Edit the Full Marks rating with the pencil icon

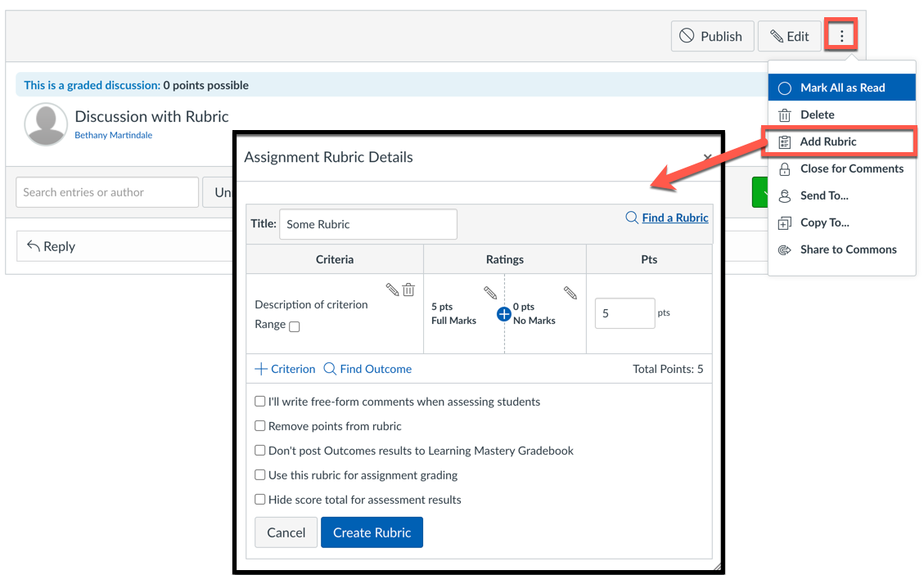(489, 292)
